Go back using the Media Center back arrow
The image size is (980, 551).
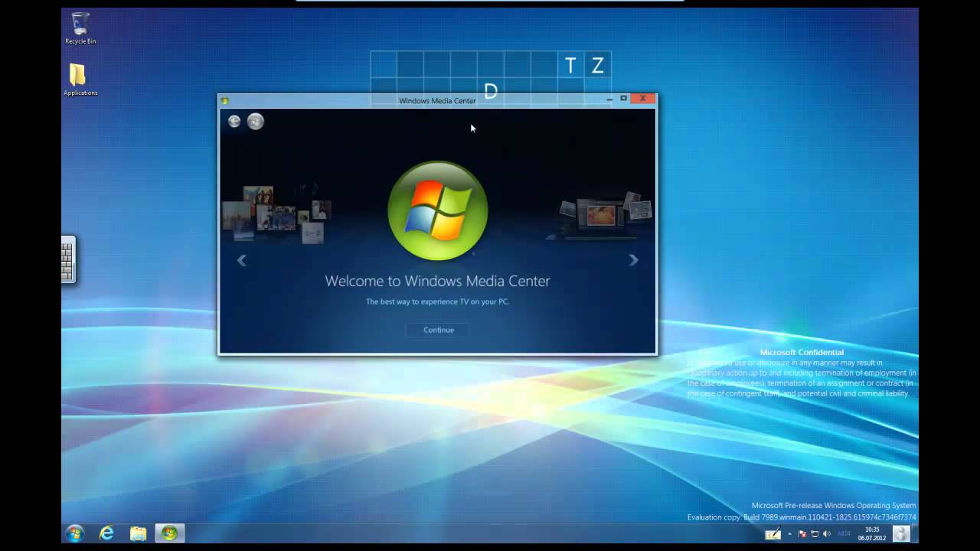coord(234,121)
